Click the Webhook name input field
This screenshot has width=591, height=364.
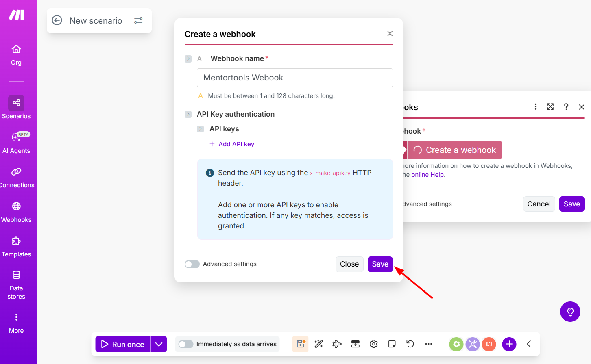295,78
